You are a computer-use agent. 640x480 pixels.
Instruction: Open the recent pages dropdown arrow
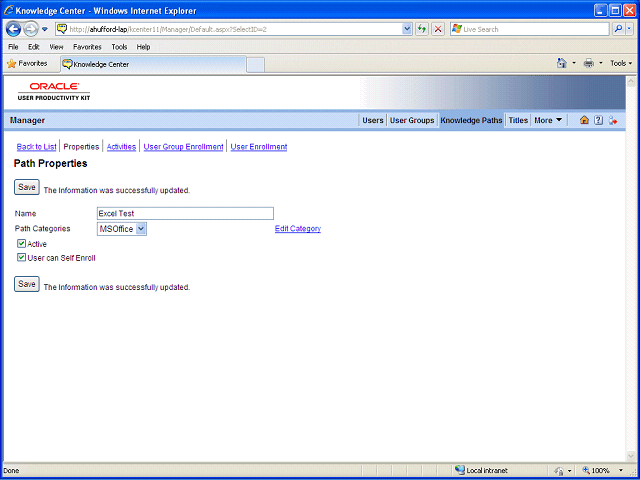[x=45, y=29]
